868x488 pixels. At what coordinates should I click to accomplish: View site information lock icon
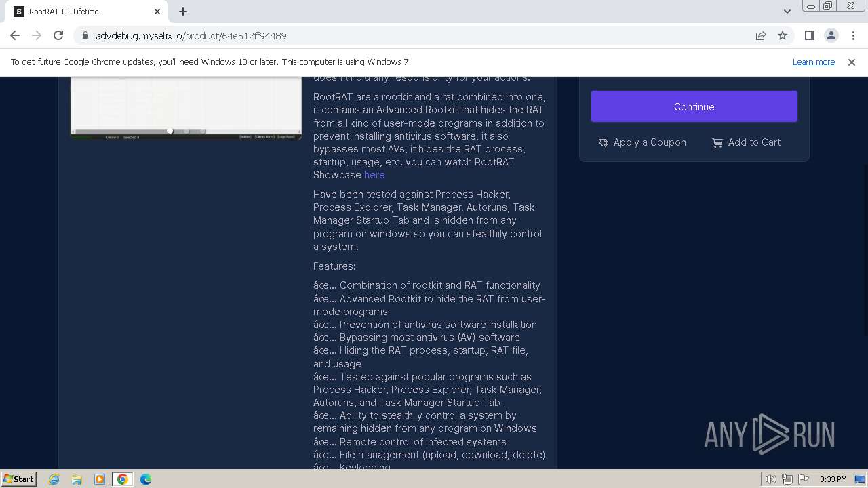point(85,35)
